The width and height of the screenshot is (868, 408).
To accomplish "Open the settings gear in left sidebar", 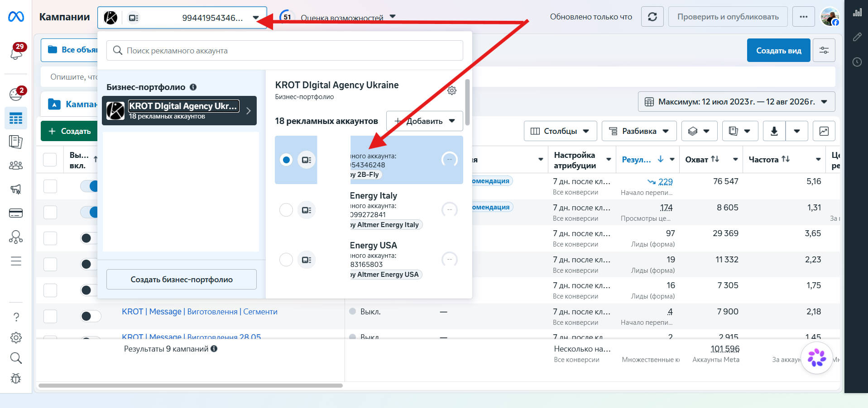I will click(16, 337).
